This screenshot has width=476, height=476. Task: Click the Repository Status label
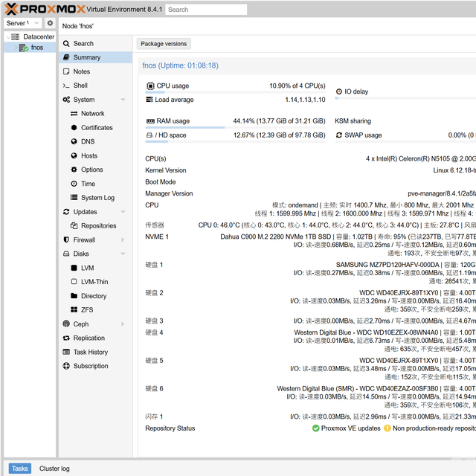click(170, 428)
